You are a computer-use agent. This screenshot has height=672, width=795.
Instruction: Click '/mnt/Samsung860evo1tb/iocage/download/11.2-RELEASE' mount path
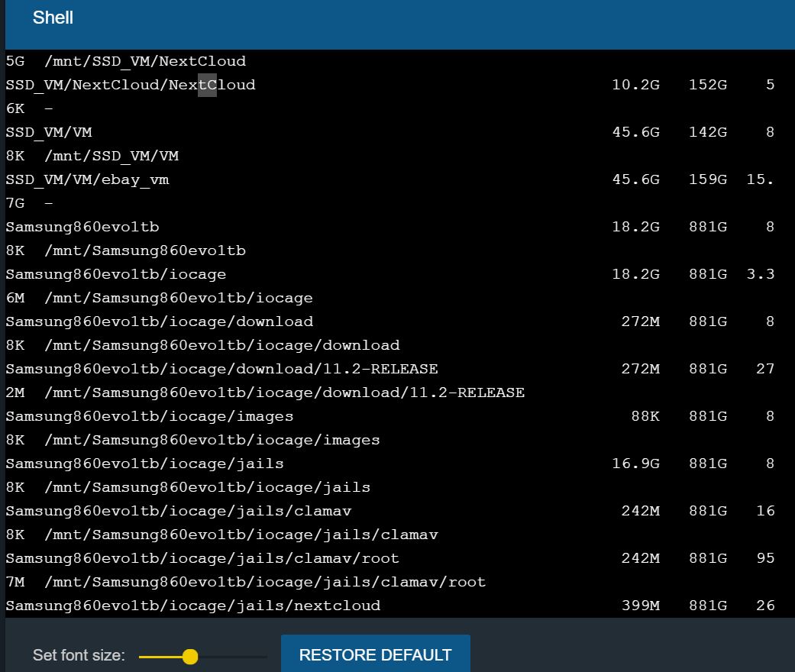point(284,393)
